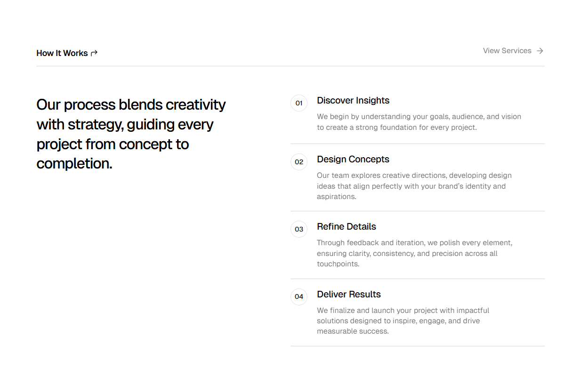Click the circular badge beside Discover Insights
Image resolution: width=581 pixels, height=392 pixels.
point(299,103)
